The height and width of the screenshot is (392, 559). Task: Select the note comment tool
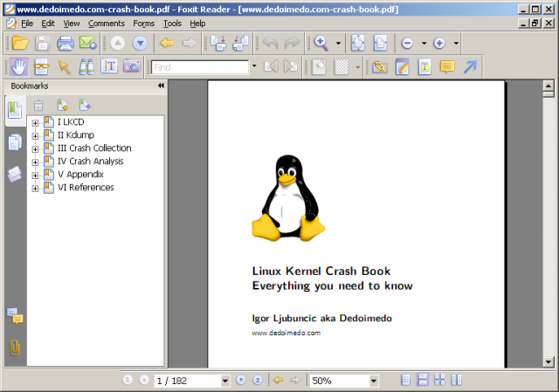pos(447,67)
